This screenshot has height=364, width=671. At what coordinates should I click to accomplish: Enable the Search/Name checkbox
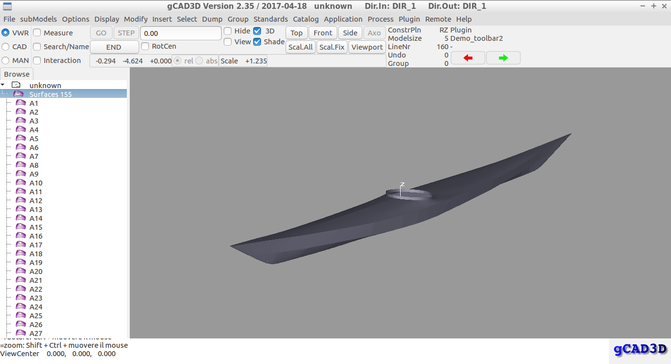click(x=37, y=47)
